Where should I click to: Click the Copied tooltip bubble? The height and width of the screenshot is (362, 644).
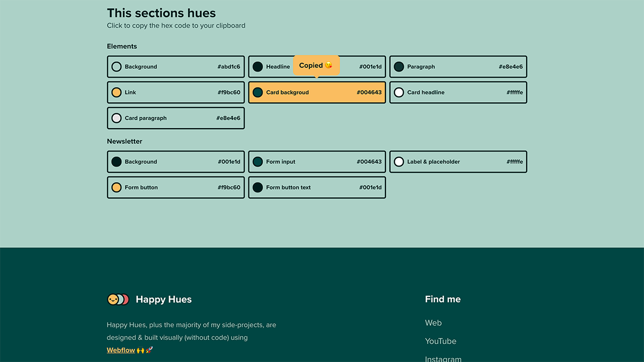click(x=316, y=65)
